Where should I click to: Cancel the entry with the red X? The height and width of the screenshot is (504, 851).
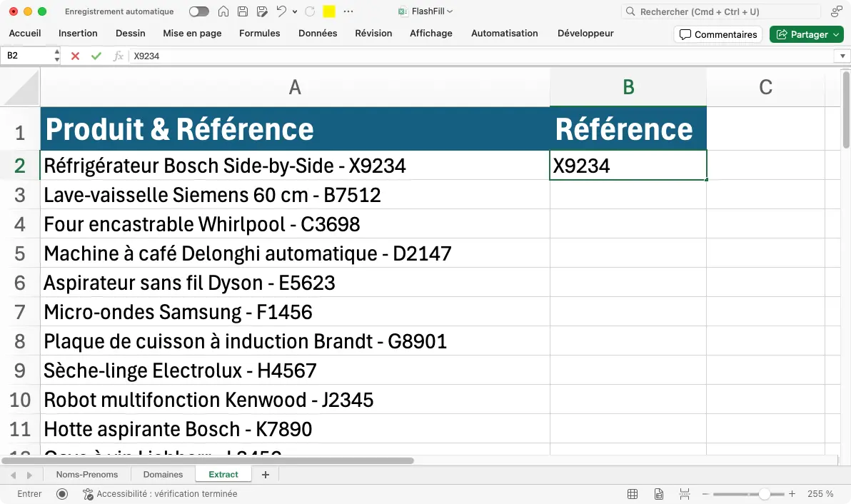coord(76,56)
